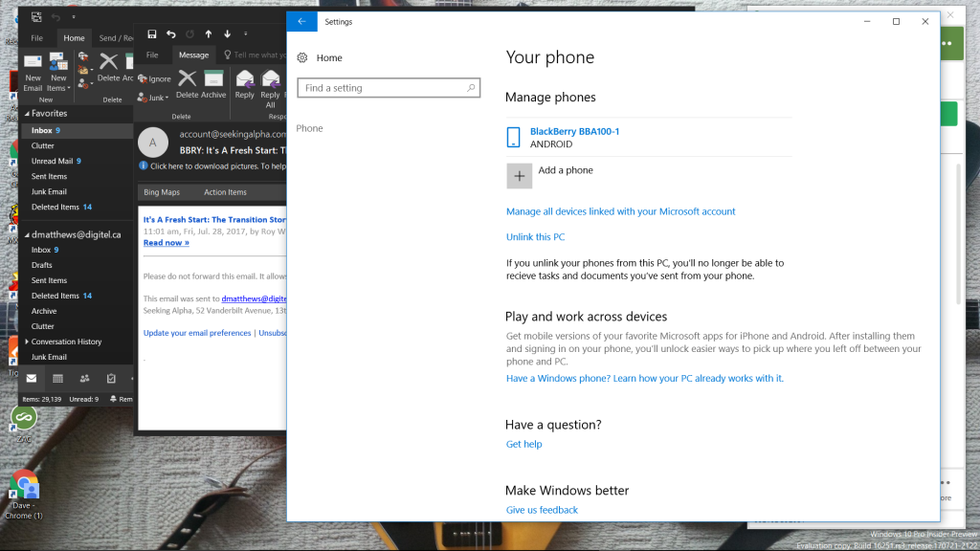
Task: Open the Dave Chrome desktop shortcut
Action: [24, 496]
